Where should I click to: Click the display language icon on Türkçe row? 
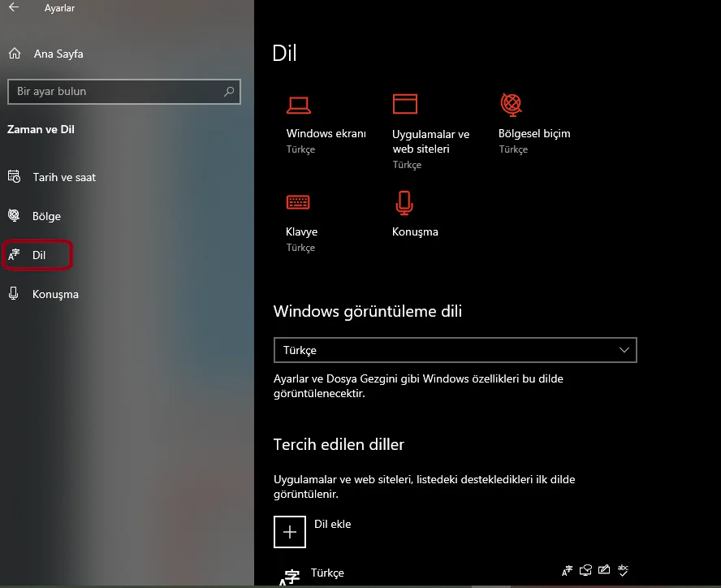(568, 571)
